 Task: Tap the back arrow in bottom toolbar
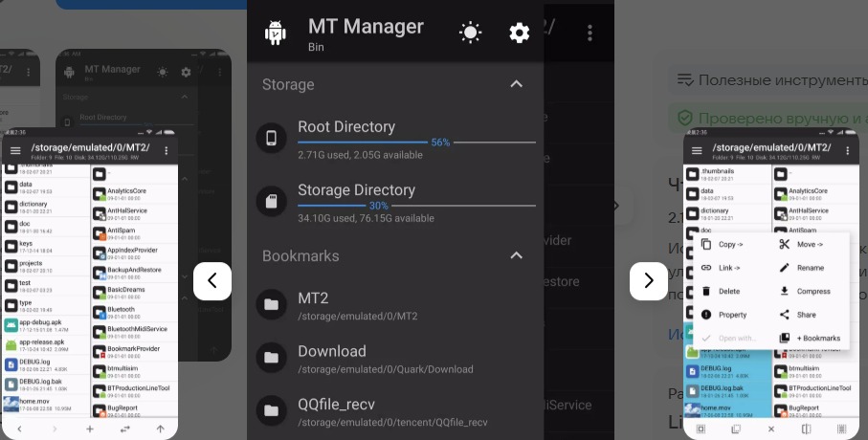(x=19, y=429)
